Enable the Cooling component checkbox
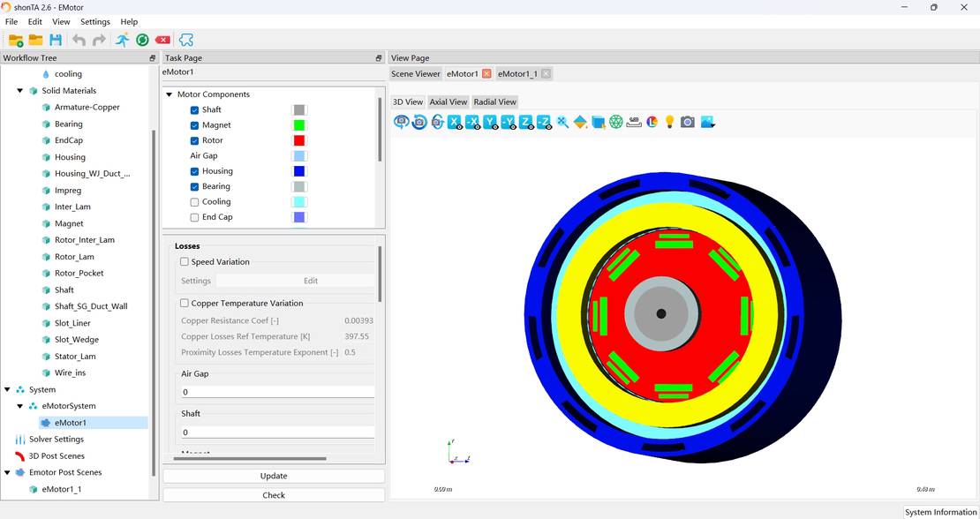This screenshot has width=980, height=519. coord(194,202)
